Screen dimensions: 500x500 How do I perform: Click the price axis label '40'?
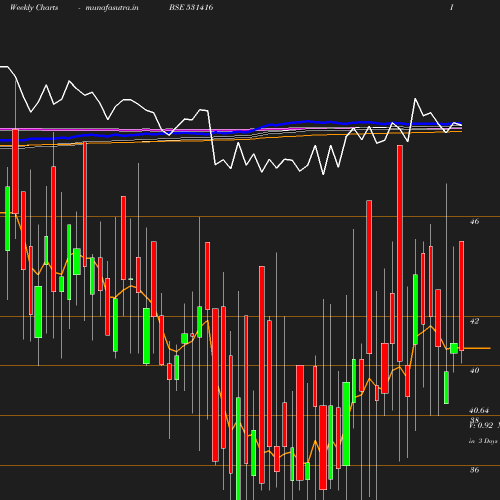pyautogui.click(x=474, y=370)
